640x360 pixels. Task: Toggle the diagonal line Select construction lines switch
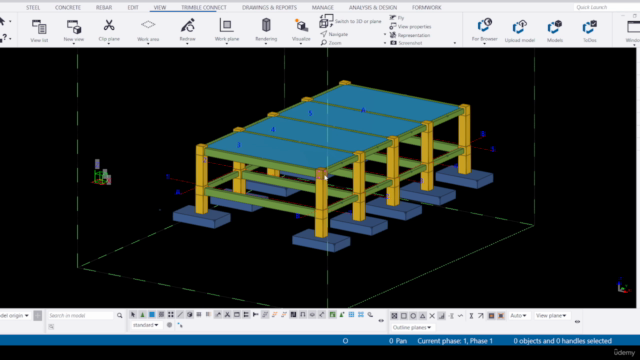[180, 315]
